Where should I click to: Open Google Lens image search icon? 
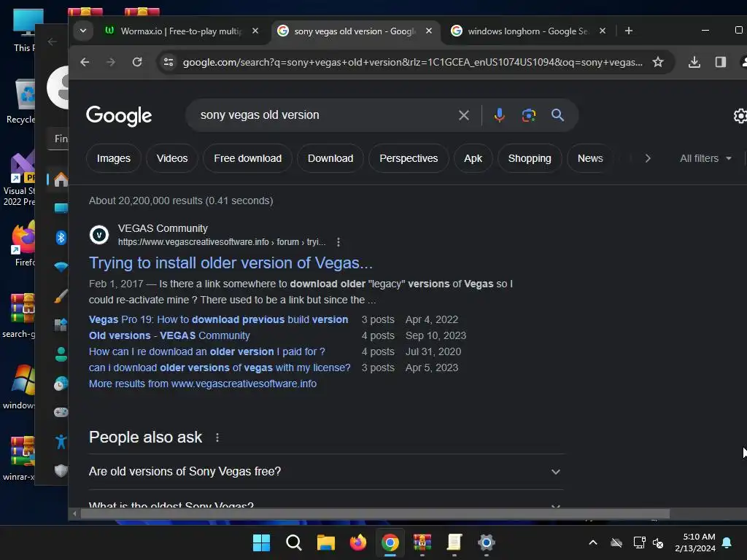[x=528, y=115]
